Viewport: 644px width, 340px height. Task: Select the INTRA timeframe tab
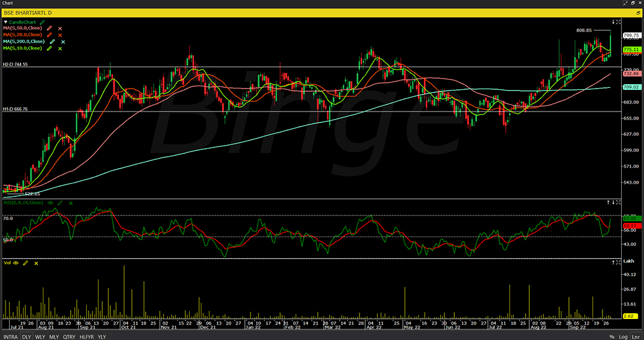point(9,337)
